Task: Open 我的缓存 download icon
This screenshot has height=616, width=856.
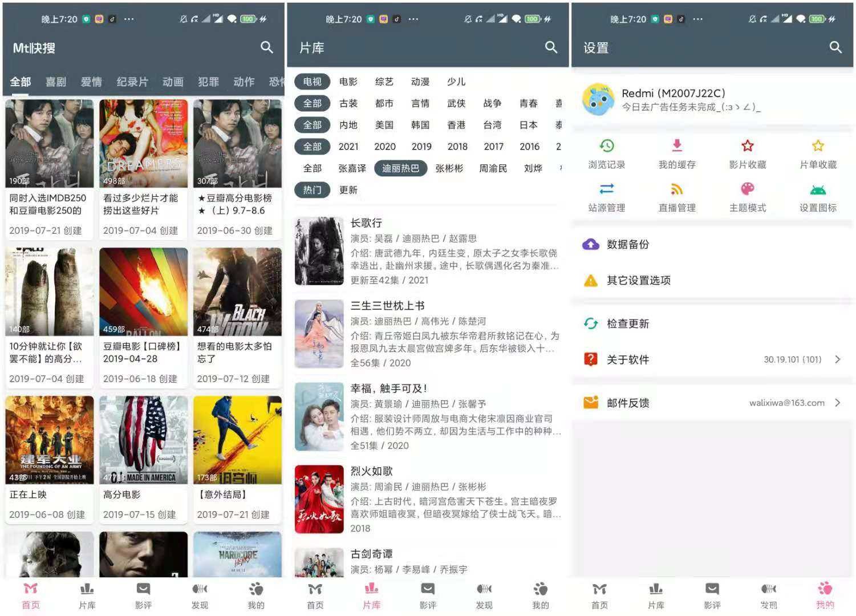Action: pos(677,146)
